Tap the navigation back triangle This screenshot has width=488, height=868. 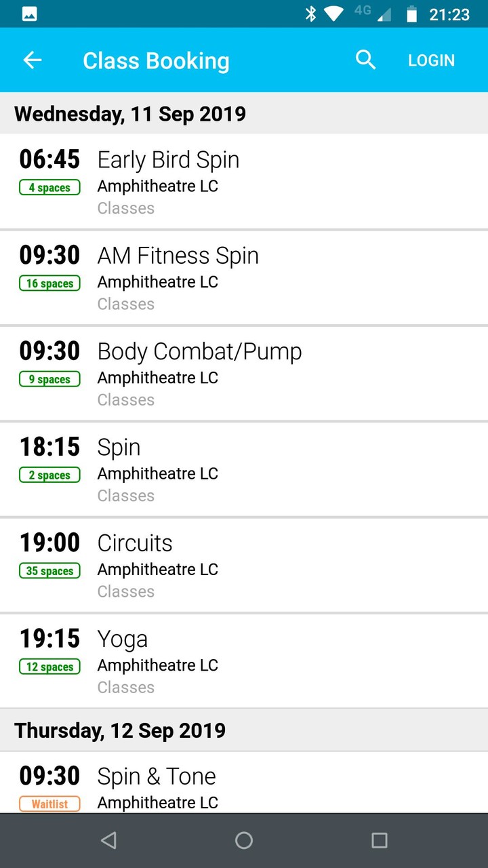tap(108, 840)
